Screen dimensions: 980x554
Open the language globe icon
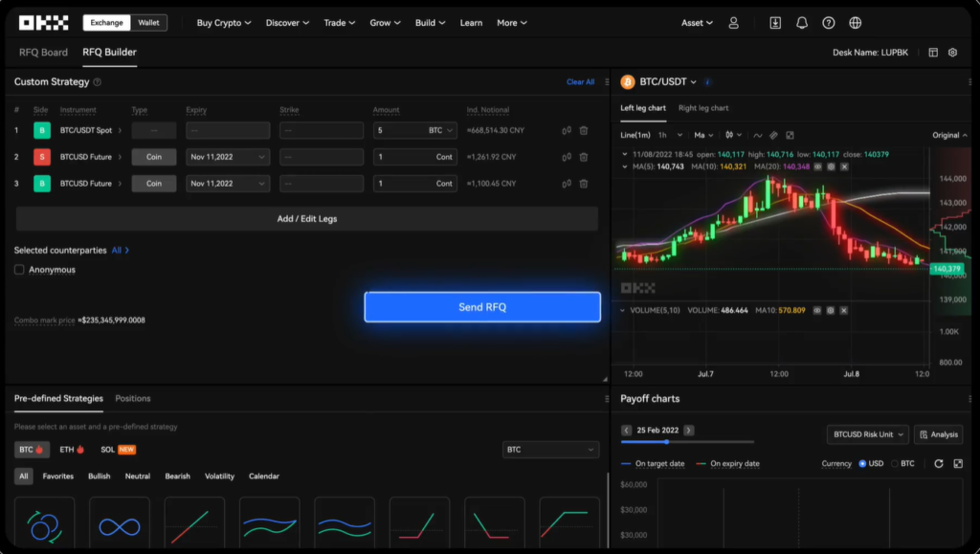pos(856,23)
